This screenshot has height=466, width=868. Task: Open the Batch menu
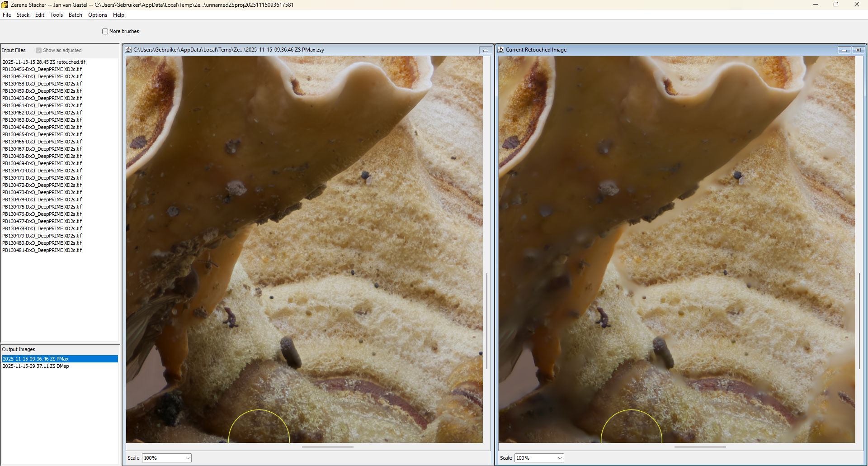point(75,15)
